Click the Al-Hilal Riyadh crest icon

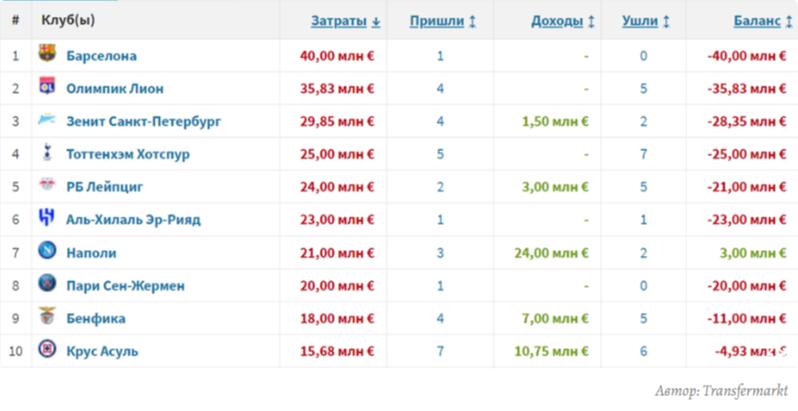47,218
